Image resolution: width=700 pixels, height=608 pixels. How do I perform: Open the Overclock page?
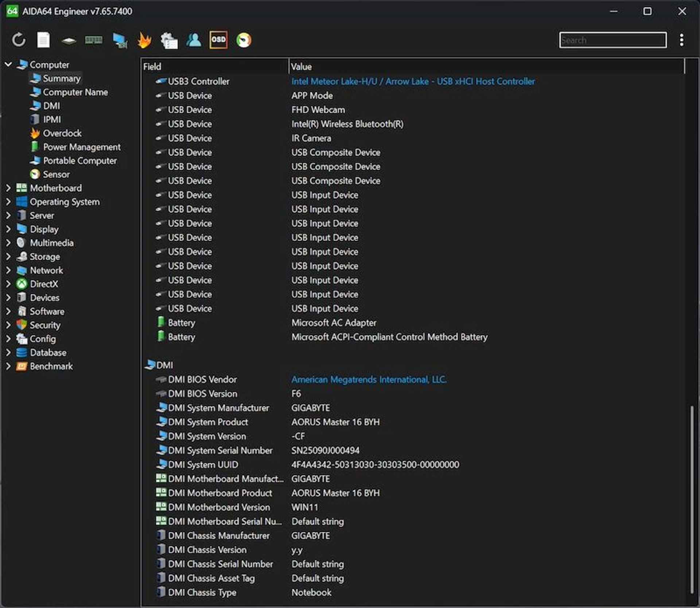click(56, 133)
